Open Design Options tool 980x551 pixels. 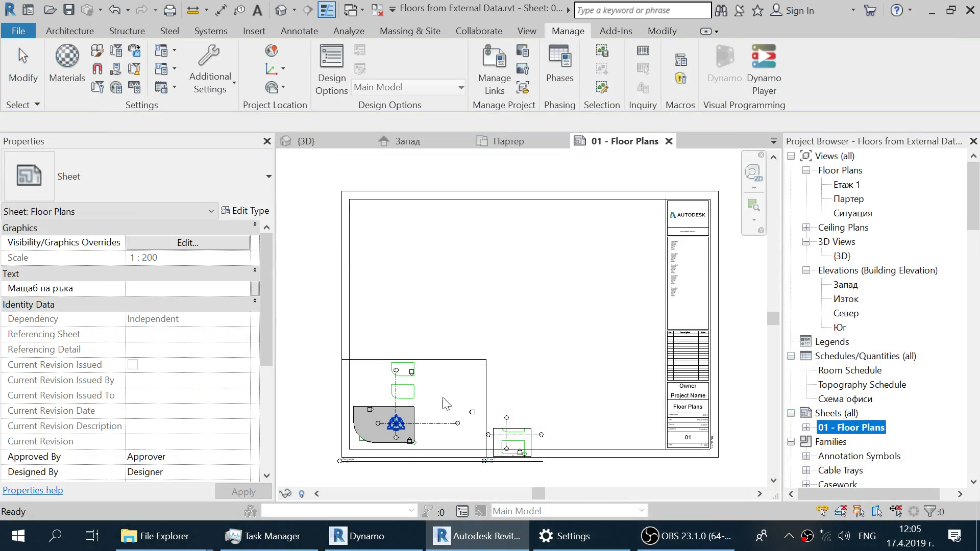pyautogui.click(x=331, y=69)
